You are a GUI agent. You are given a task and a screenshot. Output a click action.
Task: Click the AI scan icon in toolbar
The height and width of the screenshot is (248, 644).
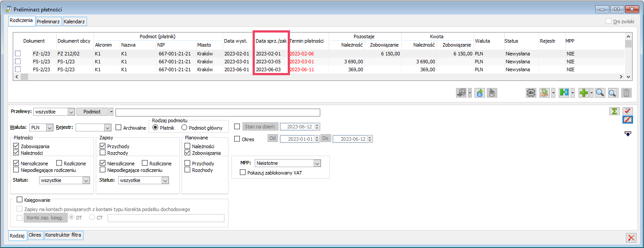pyautogui.click(x=531, y=93)
